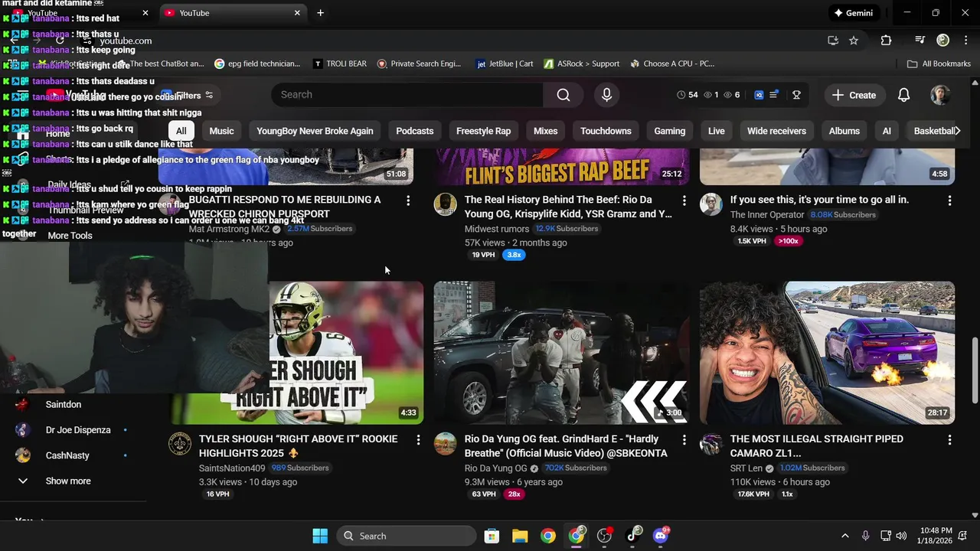Click the YouTube search input field
Image resolution: width=980 pixels, height=551 pixels.
click(407, 95)
